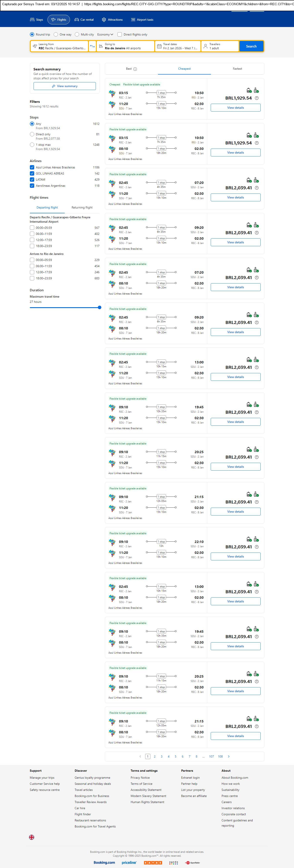
Task: Click the Car rental icon in navigation
Action: tap(77, 20)
